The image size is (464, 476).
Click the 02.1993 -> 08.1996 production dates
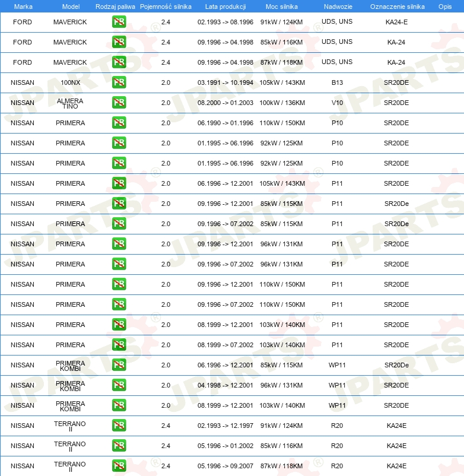[225, 22]
